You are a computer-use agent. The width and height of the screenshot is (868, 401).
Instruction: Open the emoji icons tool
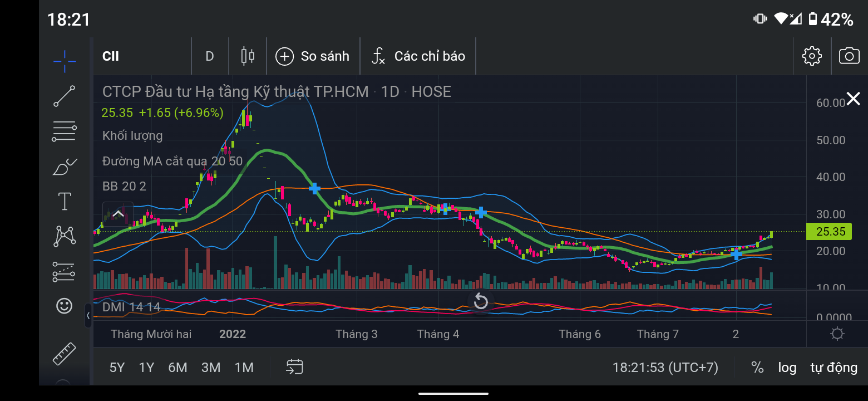pyautogui.click(x=65, y=306)
